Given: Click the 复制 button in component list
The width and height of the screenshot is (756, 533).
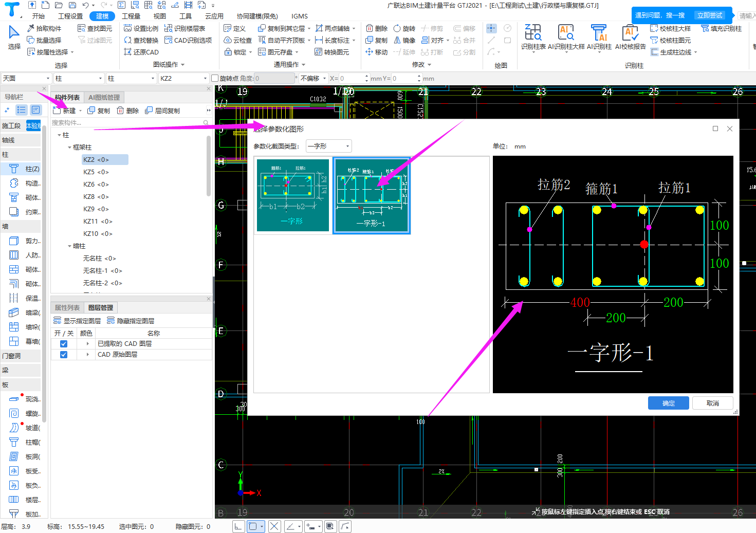Looking at the screenshot, I should point(99,111).
